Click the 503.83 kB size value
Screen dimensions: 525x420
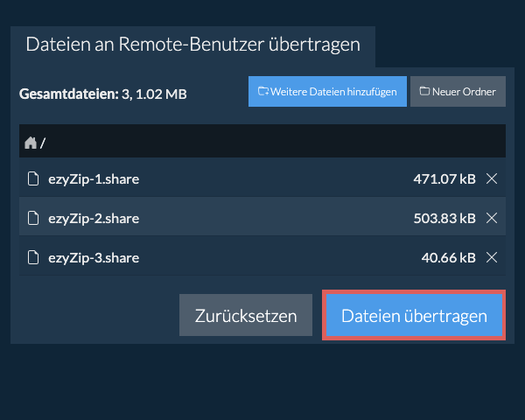pyautogui.click(x=444, y=219)
